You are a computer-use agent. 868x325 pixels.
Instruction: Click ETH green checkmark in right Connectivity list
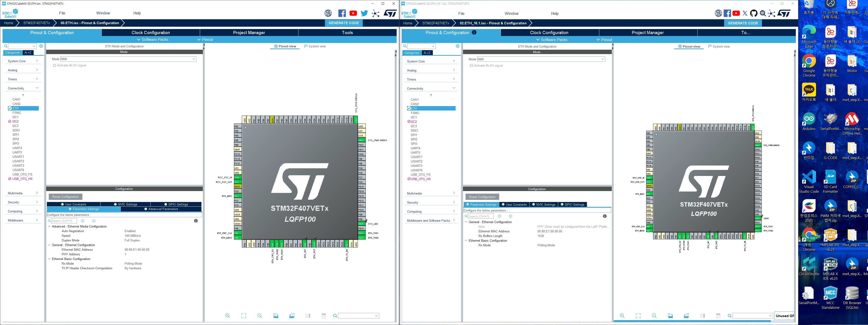[x=409, y=108]
